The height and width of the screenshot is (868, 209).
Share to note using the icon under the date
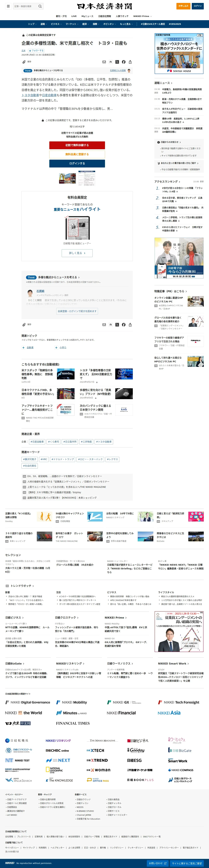pyautogui.click(x=111, y=62)
